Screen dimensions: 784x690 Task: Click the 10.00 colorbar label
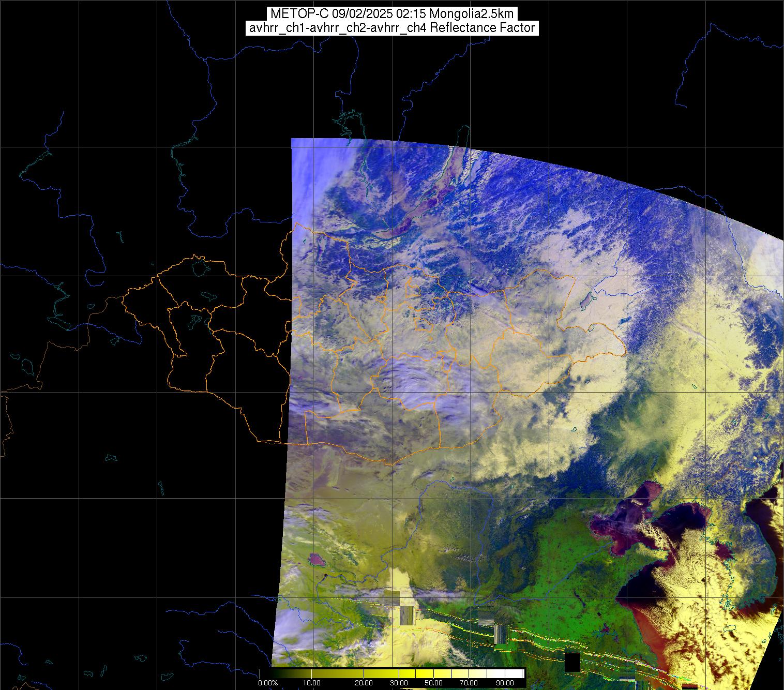point(311,683)
